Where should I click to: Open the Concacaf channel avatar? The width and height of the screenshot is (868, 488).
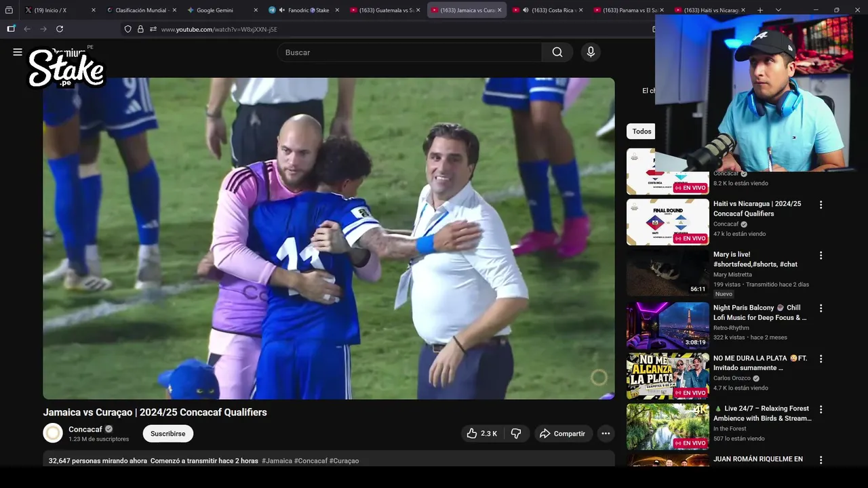click(x=53, y=433)
